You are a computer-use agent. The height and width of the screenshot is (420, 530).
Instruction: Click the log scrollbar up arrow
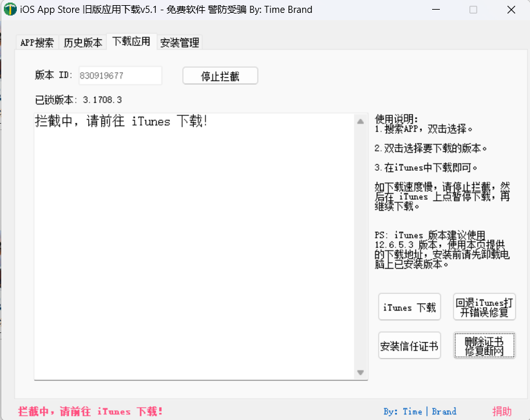pos(361,121)
